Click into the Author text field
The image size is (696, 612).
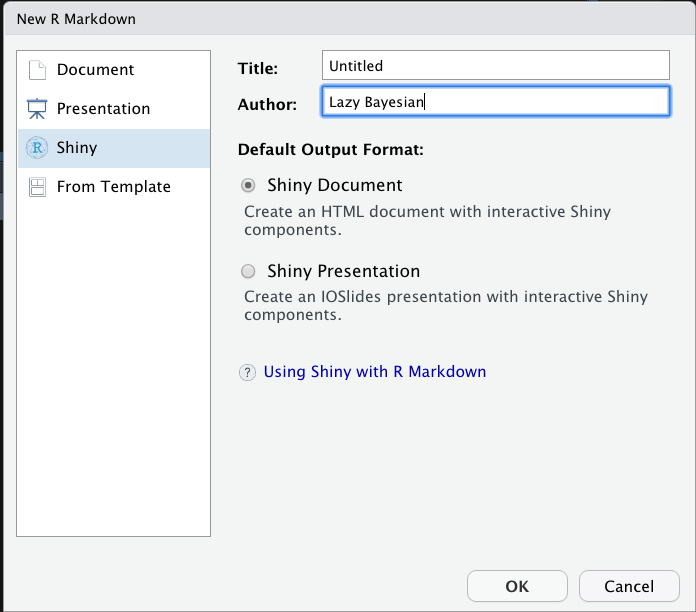pyautogui.click(x=495, y=101)
